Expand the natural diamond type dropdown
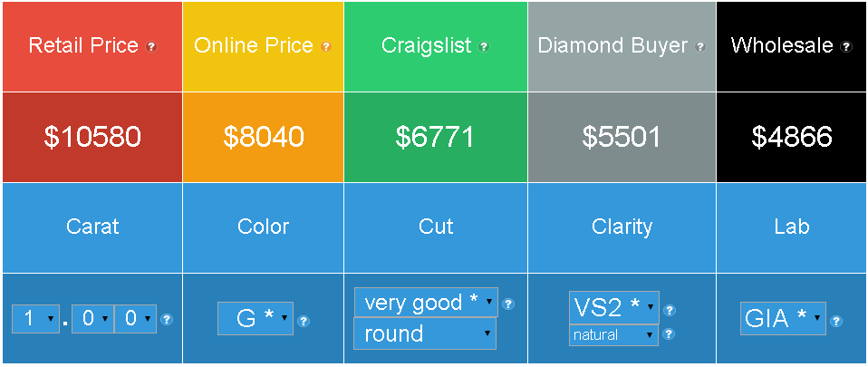This screenshot has width=868, height=367. (x=612, y=335)
